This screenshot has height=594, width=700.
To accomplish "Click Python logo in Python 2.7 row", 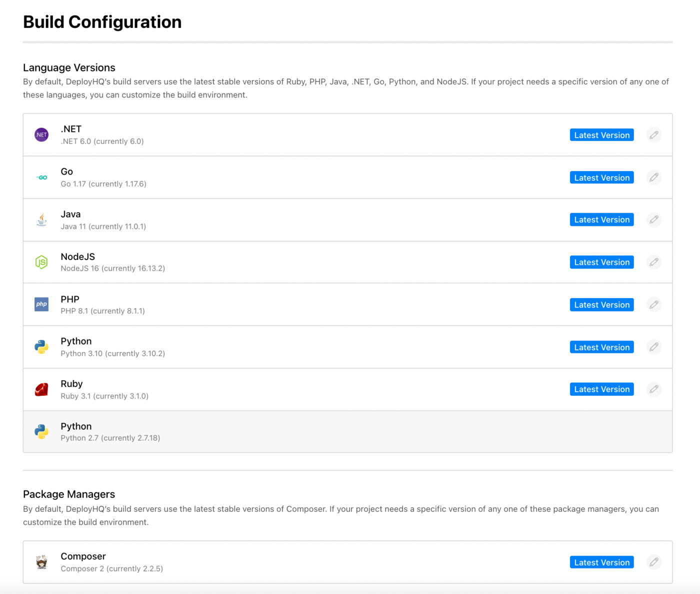I will pyautogui.click(x=41, y=431).
